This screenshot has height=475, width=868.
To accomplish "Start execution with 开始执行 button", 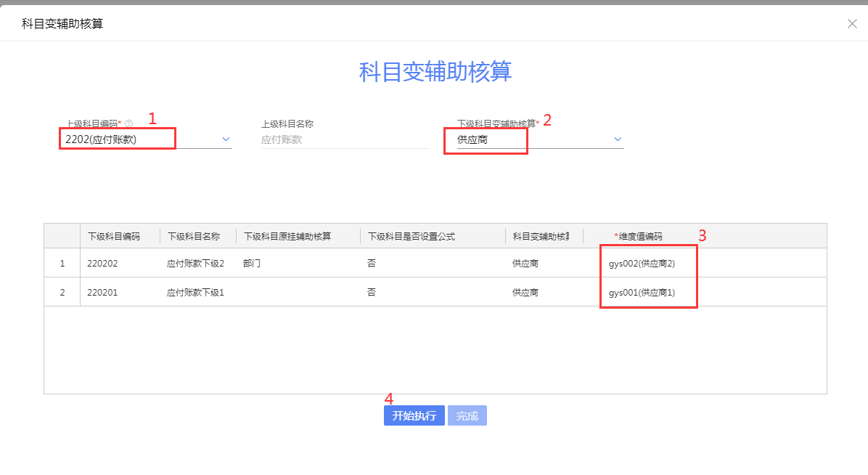I will 414,415.
